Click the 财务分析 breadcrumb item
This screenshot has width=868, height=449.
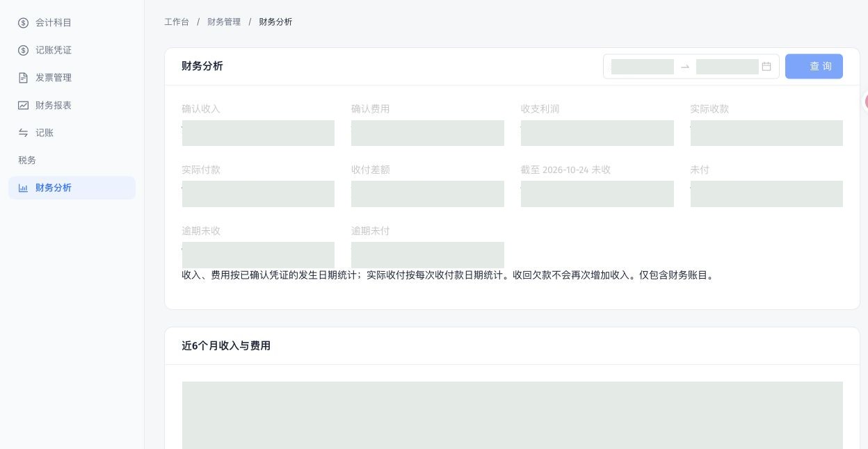275,22
